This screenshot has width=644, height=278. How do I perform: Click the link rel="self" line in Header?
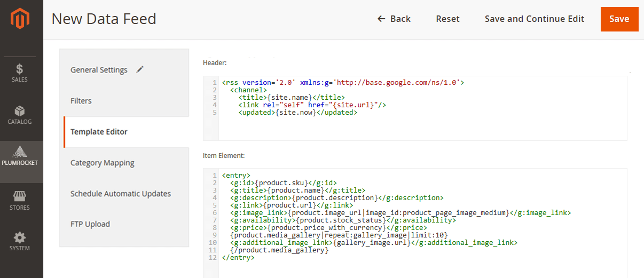[312, 105]
